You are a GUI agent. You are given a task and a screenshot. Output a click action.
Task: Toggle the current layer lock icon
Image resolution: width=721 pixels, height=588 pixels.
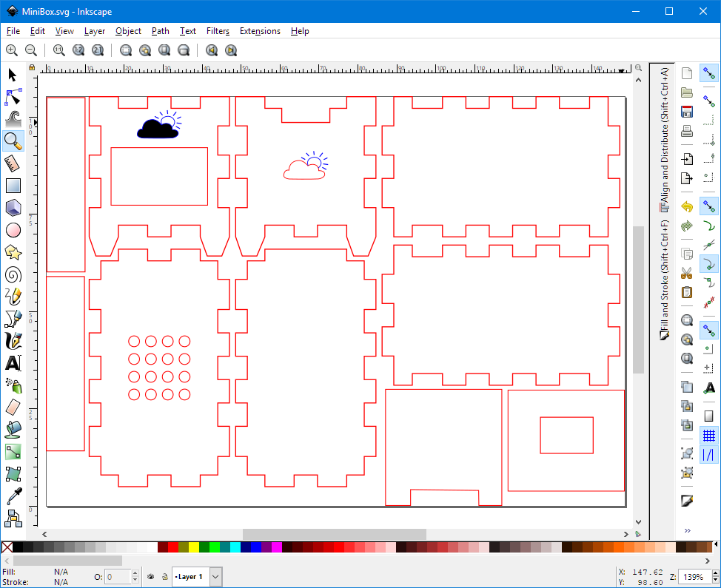164,577
